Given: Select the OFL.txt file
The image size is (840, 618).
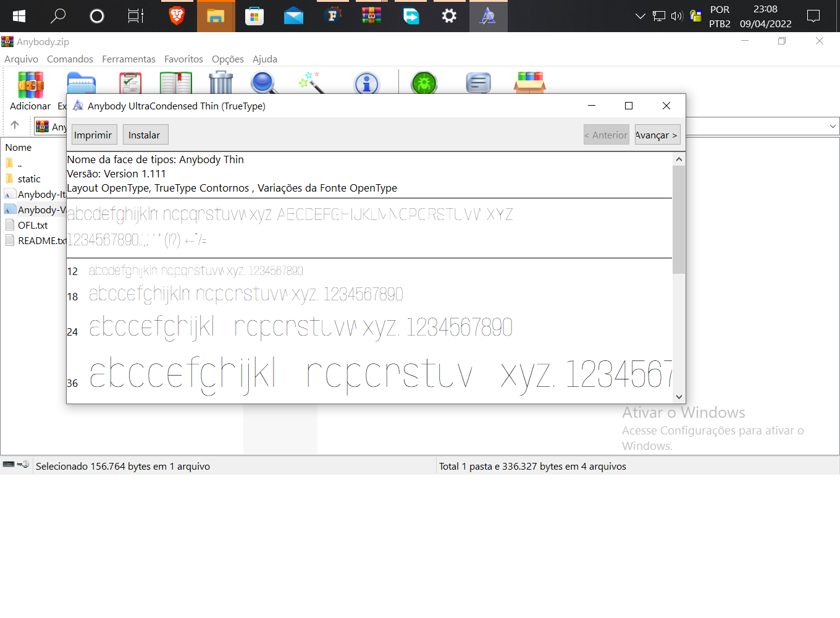Looking at the screenshot, I should point(33,225).
